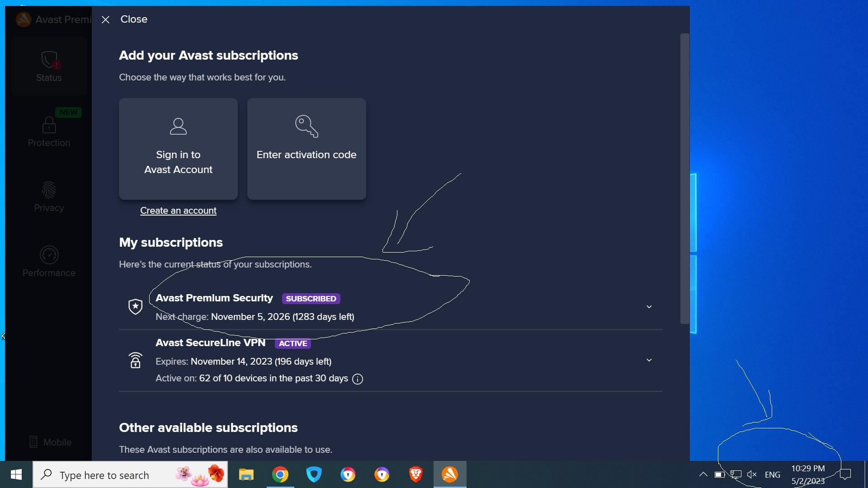The width and height of the screenshot is (868, 488).
Task: Show hidden system tray icons
Action: tap(703, 474)
